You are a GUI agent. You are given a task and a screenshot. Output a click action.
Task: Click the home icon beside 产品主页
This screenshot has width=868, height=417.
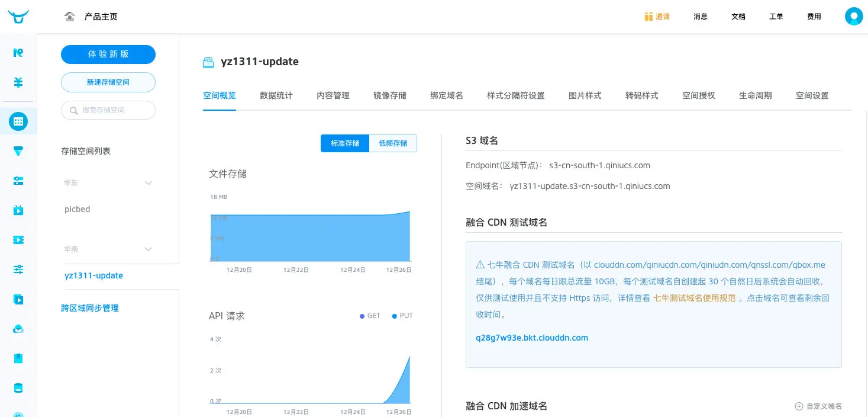70,17
